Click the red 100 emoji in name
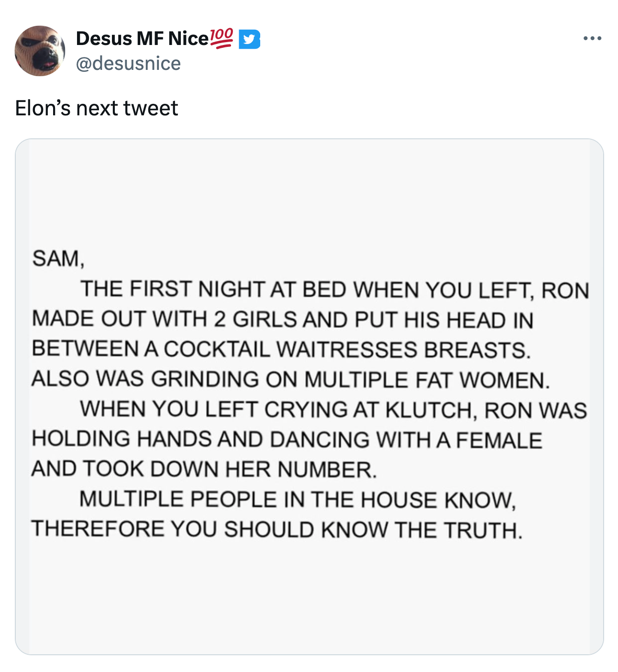Screen dimensions: 618x672 221,38
